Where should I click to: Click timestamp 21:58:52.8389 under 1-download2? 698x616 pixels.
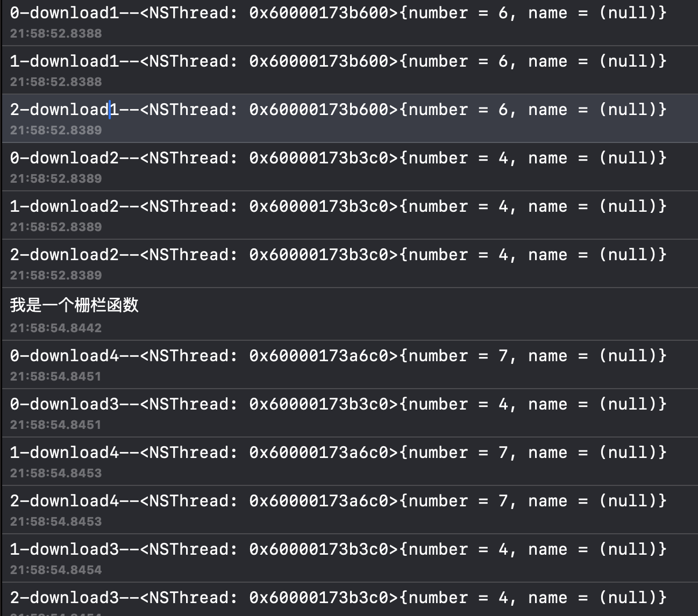point(56,227)
